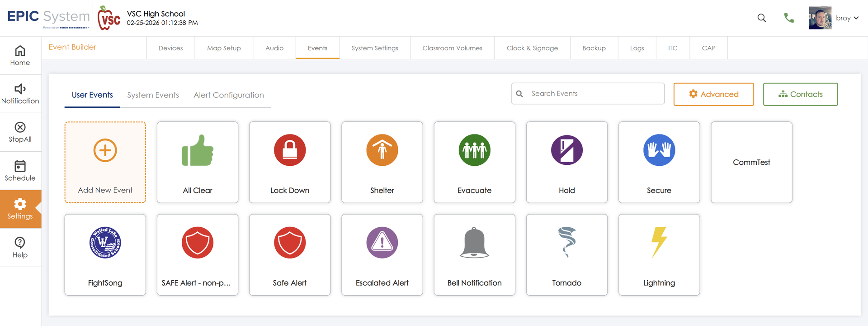Click the red Lock Down padlock icon
This screenshot has width=868, height=326.
[290, 150]
